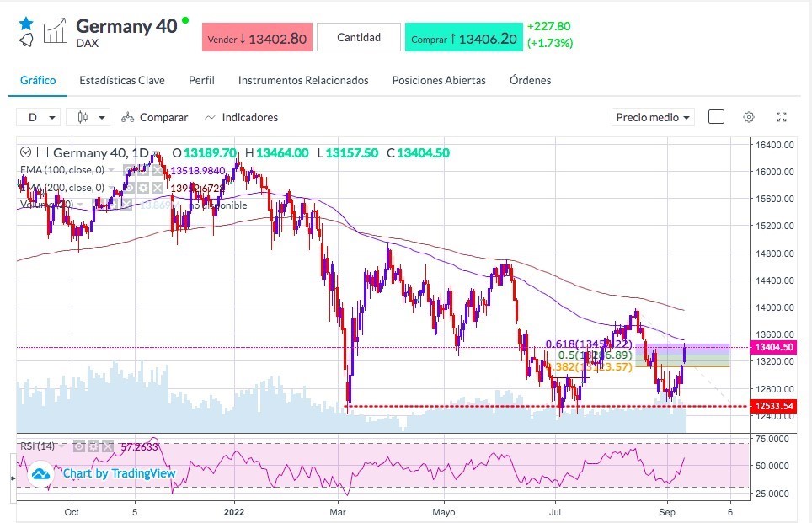Open the candlestick chart style dropdown
Viewport: 812px width, 523px height.
pos(88,118)
